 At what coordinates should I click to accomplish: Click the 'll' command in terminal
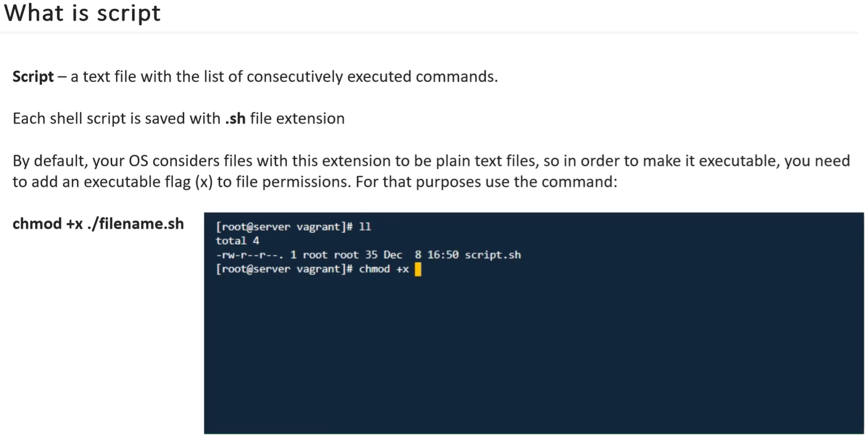coord(365,227)
